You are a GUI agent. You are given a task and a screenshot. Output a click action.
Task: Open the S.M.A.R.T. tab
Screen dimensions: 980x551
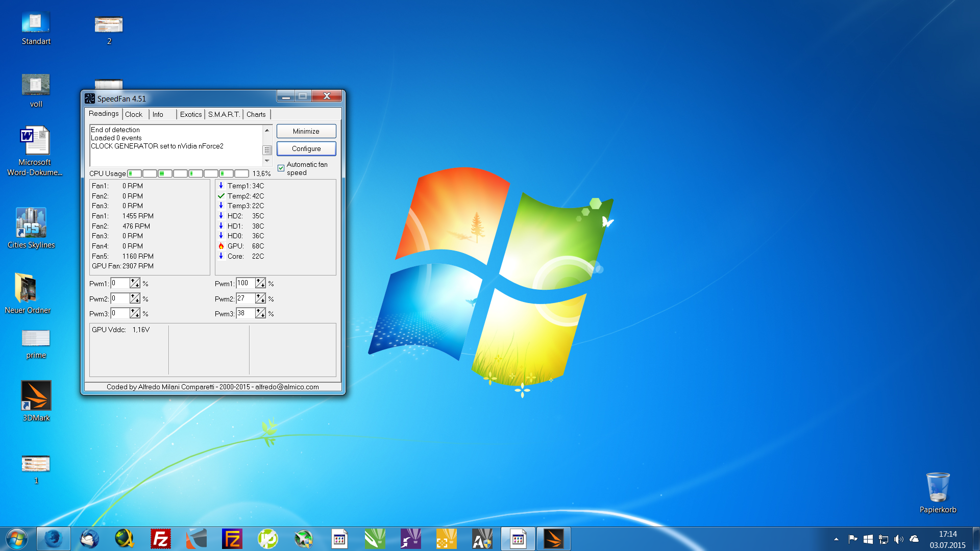224,114
